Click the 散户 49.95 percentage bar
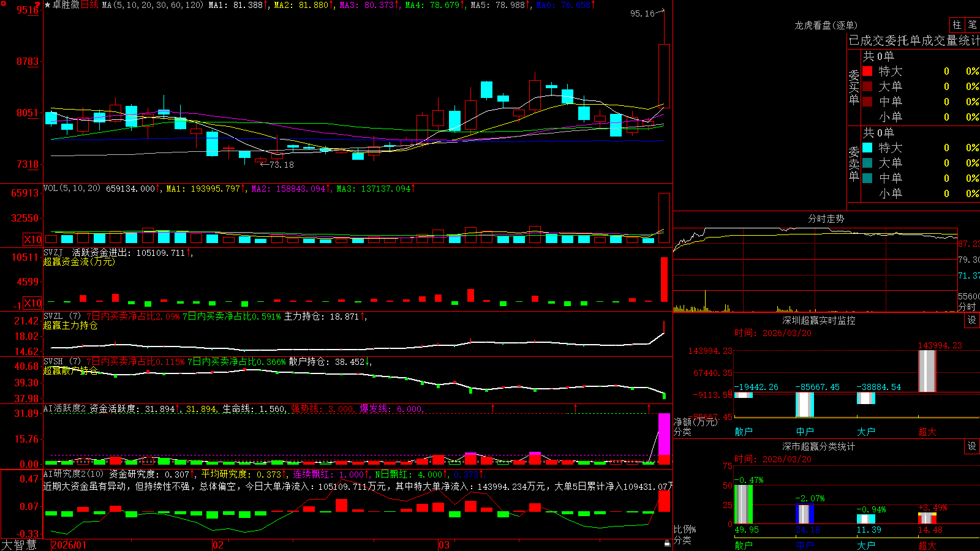Screen dimensions: 980x551 point(744,504)
